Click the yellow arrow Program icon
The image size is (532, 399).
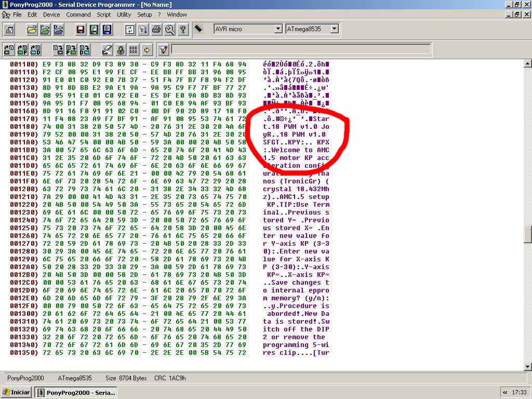147,50
